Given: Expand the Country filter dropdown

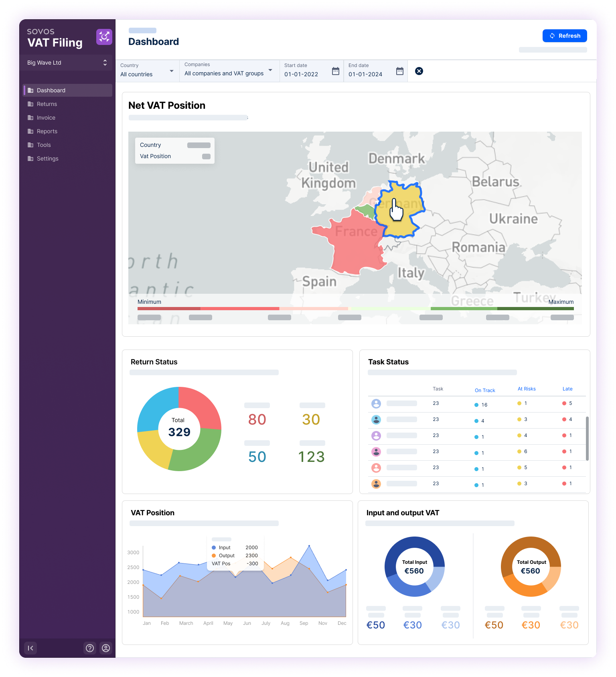Looking at the screenshot, I should click(x=171, y=71).
